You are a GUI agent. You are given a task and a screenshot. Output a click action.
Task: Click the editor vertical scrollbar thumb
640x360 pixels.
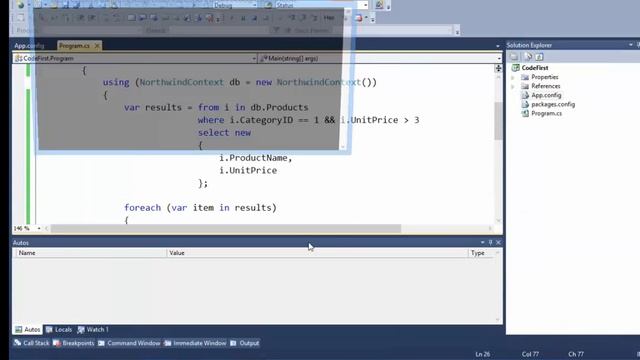point(498,121)
